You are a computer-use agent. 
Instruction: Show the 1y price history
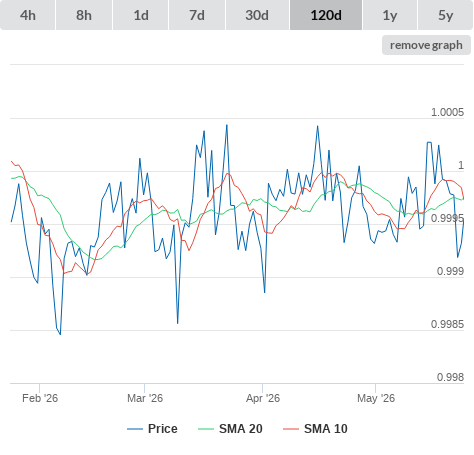tap(390, 15)
